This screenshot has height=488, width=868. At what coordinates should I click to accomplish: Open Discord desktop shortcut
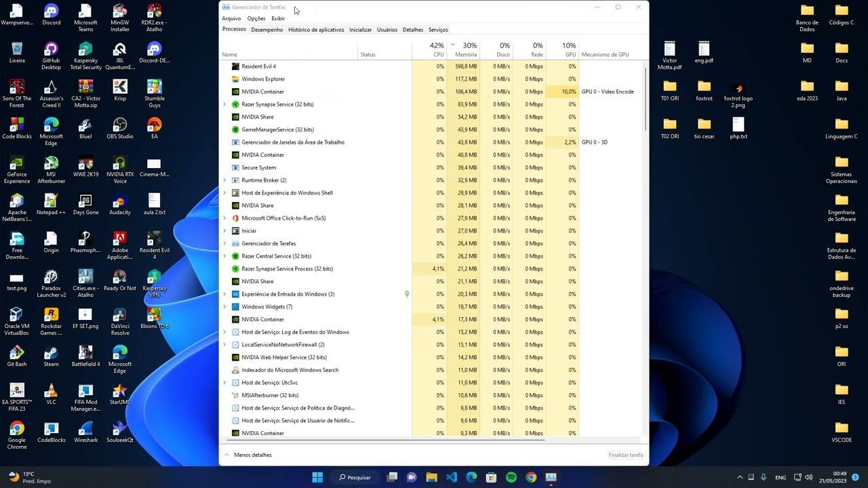click(x=51, y=15)
